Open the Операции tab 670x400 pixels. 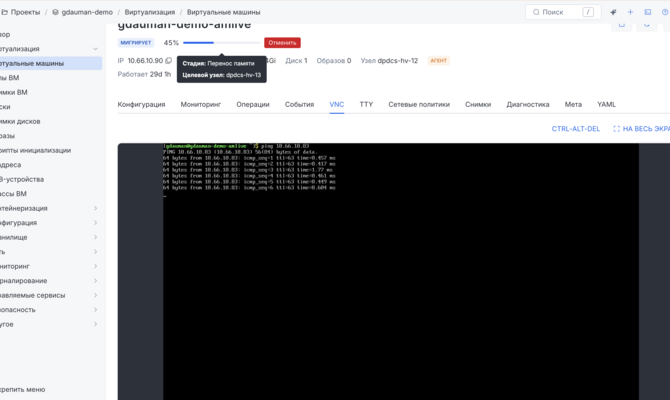click(x=253, y=104)
